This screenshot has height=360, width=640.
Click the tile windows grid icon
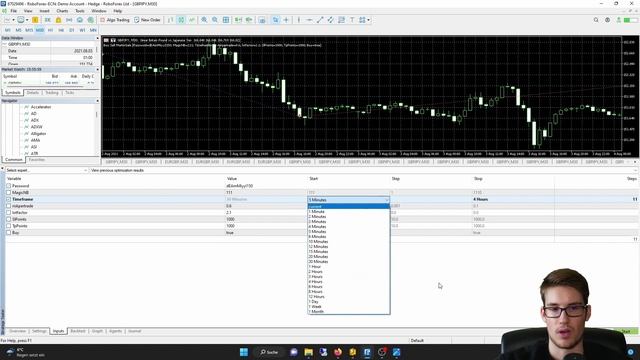[x=226, y=20]
